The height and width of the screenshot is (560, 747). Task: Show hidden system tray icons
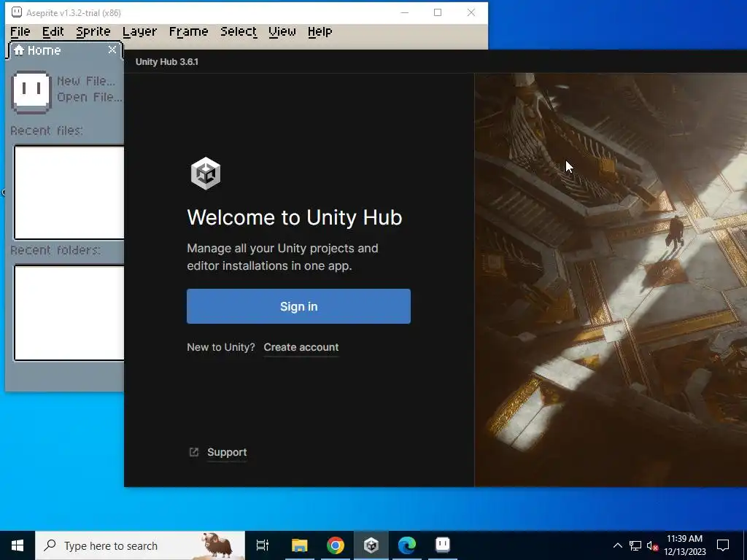[x=617, y=545]
